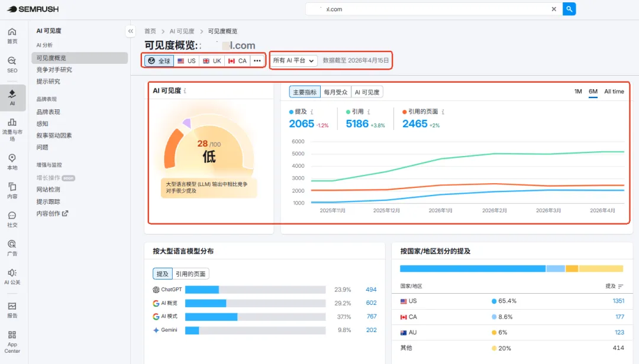Click the ChatGPT distribution progress bar

click(x=256, y=290)
